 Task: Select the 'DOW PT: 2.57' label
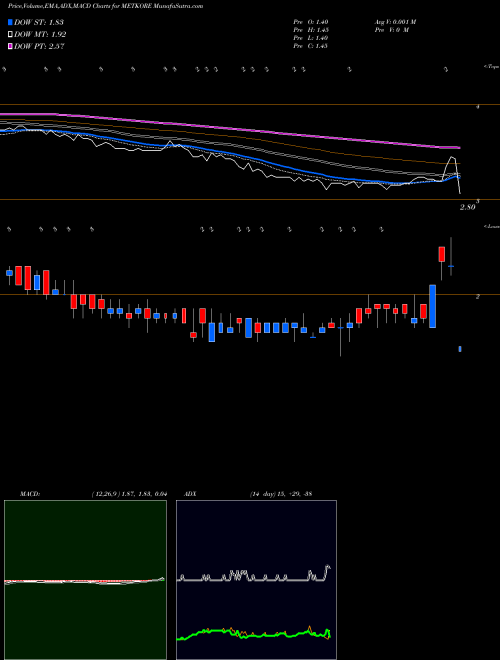tap(39, 47)
